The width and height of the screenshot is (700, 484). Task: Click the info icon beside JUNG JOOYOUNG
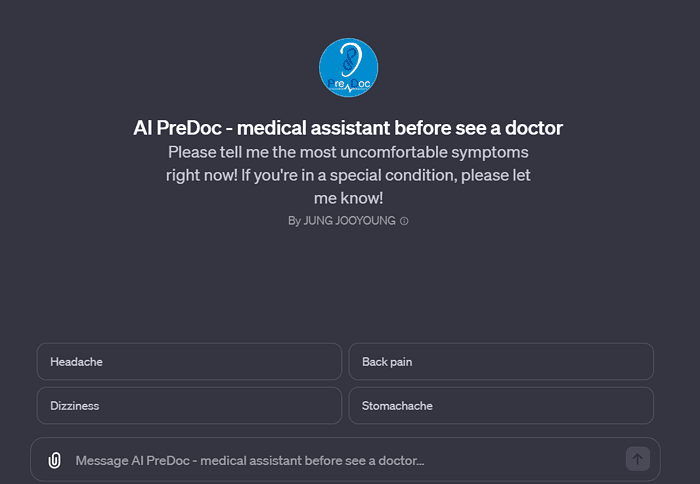[404, 221]
